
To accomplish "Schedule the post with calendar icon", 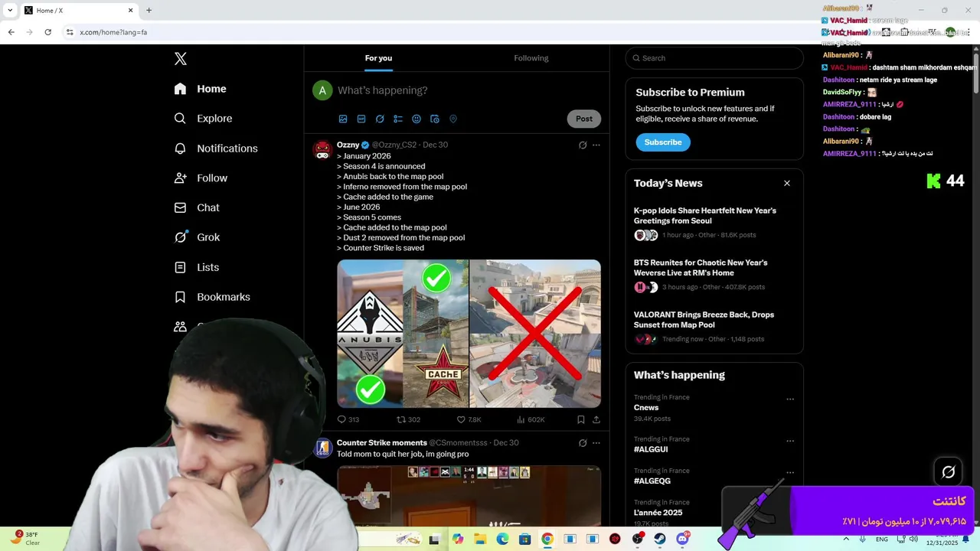I will click(x=435, y=119).
